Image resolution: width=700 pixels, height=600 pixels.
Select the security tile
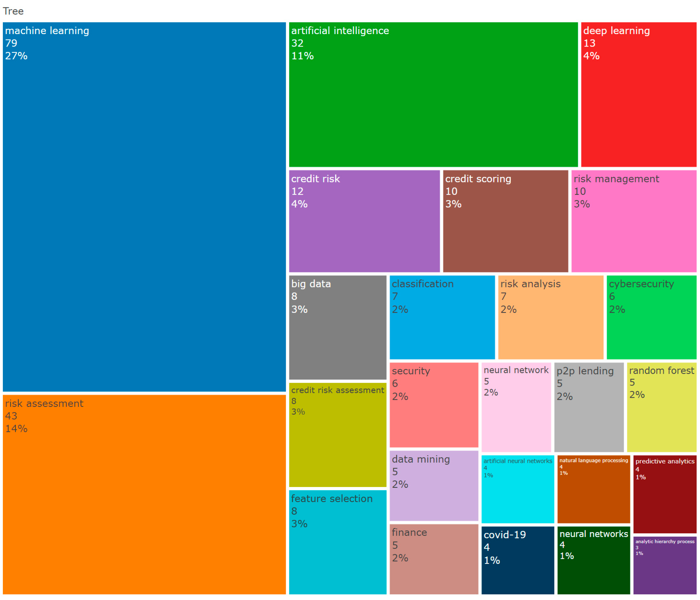(x=434, y=405)
